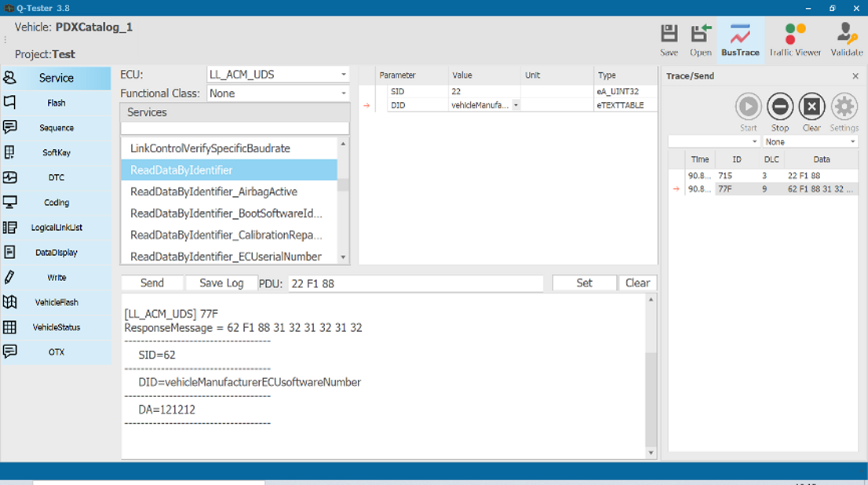Open a file with the Open icon
Screen dimensions: 868x485
700,39
